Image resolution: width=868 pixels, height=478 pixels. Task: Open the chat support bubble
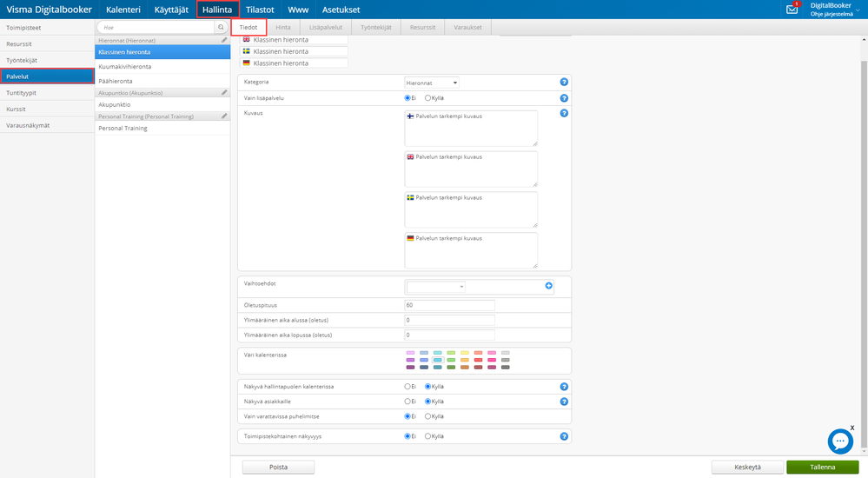point(840,441)
